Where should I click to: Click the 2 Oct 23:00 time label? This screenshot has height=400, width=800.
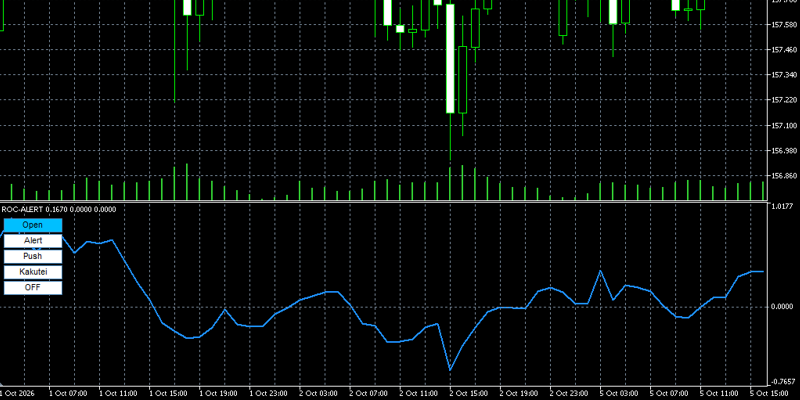pyautogui.click(x=568, y=393)
